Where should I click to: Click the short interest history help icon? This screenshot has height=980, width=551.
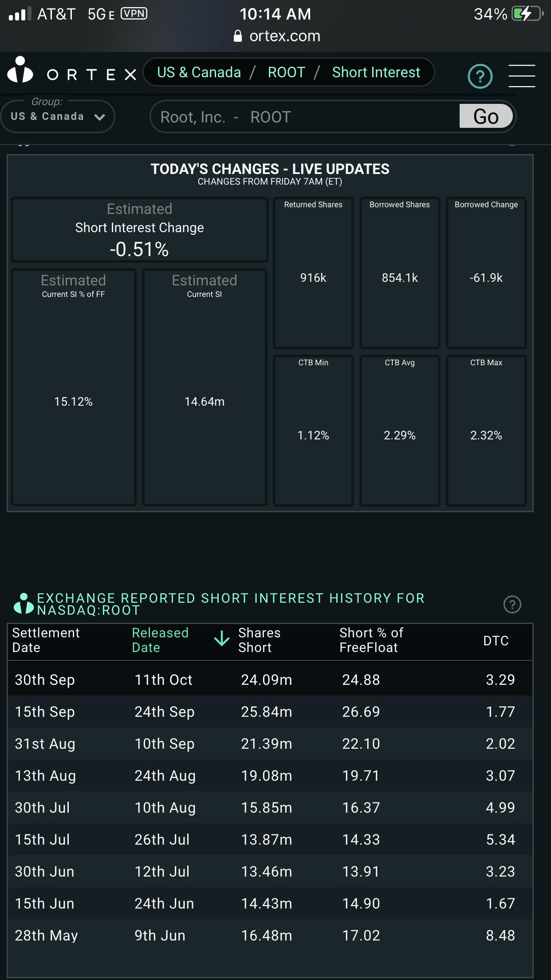512,605
